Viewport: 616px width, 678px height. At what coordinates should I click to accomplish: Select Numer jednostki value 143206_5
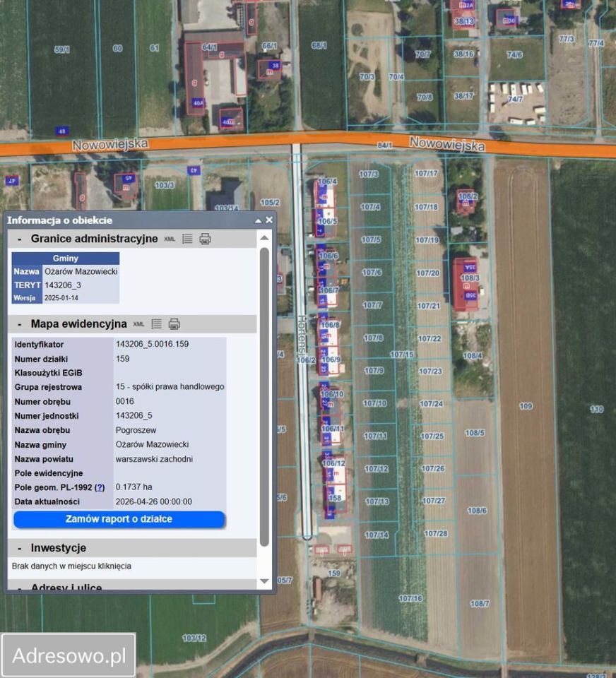click(x=134, y=415)
